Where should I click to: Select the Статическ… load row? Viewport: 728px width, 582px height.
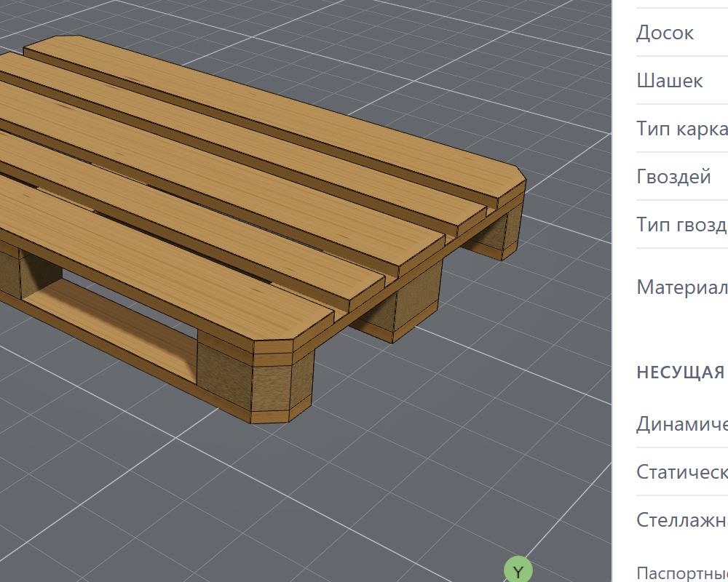[x=682, y=472]
